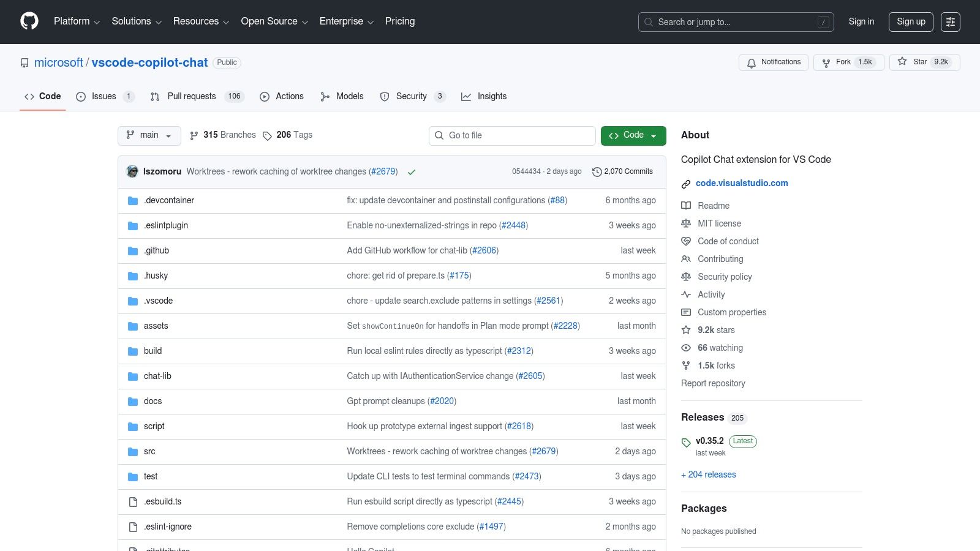Click the watching eye icon near 66 watching

[x=686, y=348]
